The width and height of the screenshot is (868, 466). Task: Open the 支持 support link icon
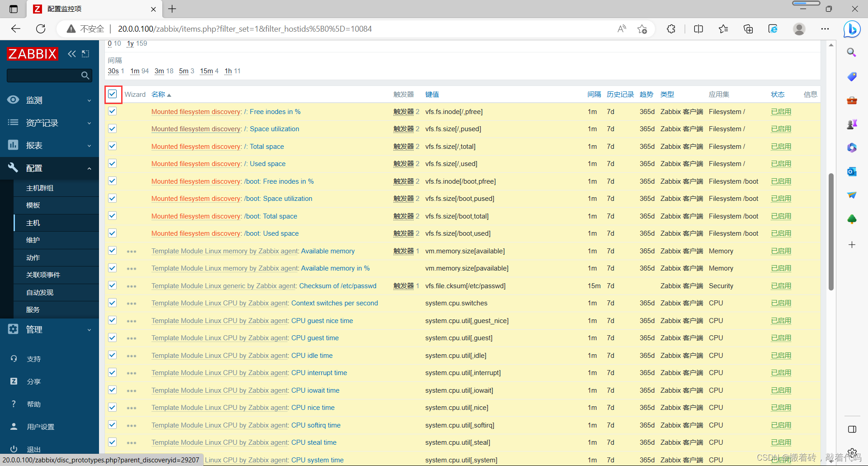pyautogui.click(x=14, y=359)
